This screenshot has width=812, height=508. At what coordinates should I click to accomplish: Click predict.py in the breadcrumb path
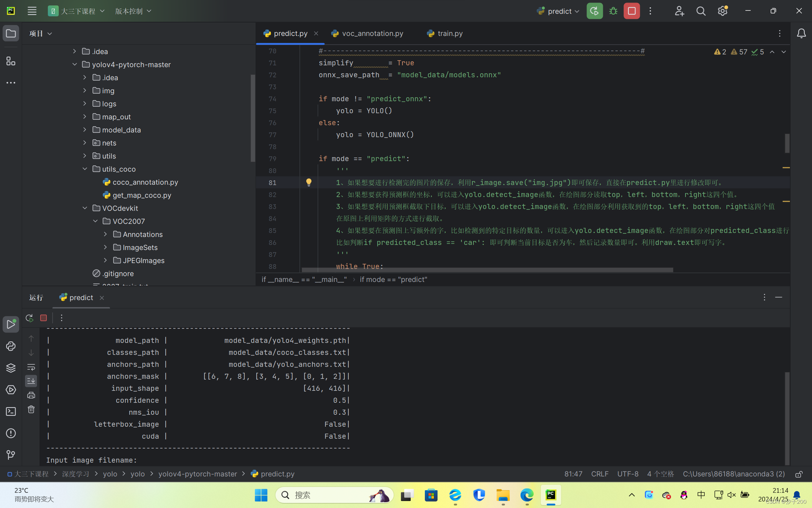click(277, 474)
